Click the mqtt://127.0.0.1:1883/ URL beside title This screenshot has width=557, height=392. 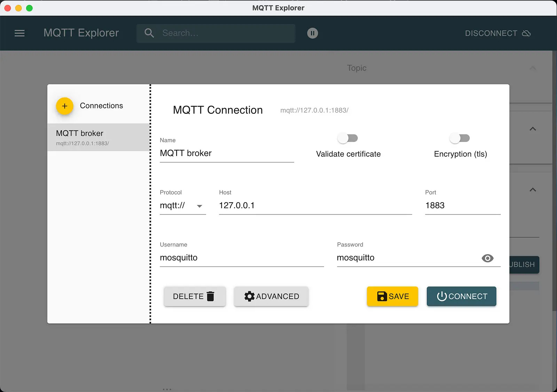click(314, 110)
